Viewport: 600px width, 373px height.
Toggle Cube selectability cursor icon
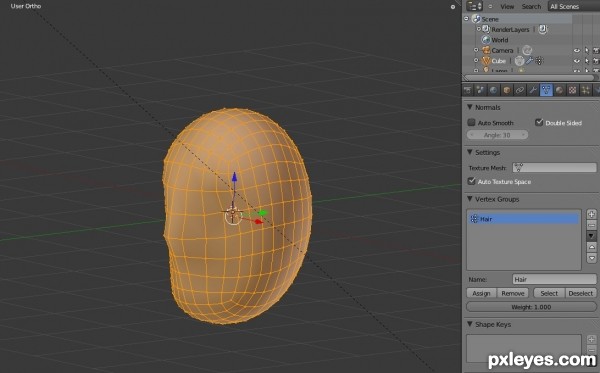click(587, 61)
